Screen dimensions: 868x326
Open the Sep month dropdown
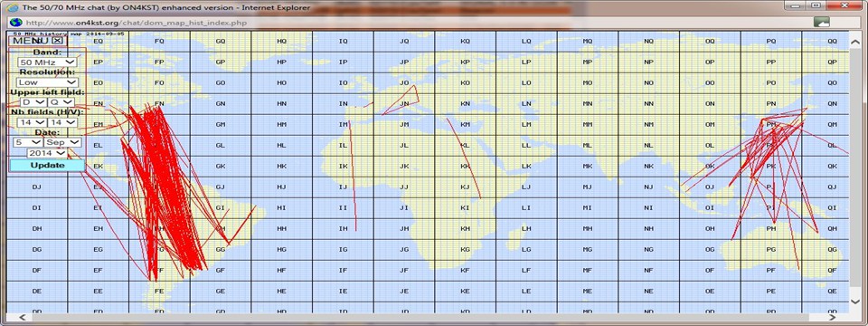(62, 142)
